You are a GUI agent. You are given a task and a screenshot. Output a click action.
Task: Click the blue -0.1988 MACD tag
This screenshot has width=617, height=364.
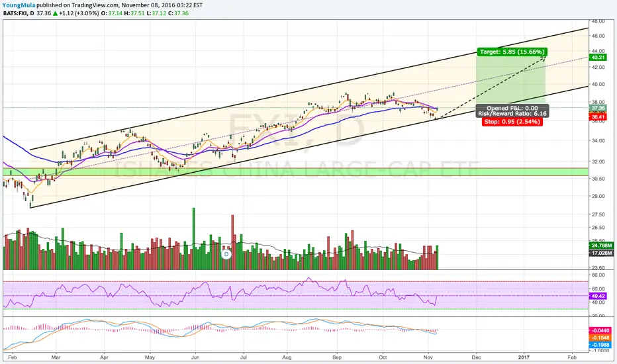(600, 345)
